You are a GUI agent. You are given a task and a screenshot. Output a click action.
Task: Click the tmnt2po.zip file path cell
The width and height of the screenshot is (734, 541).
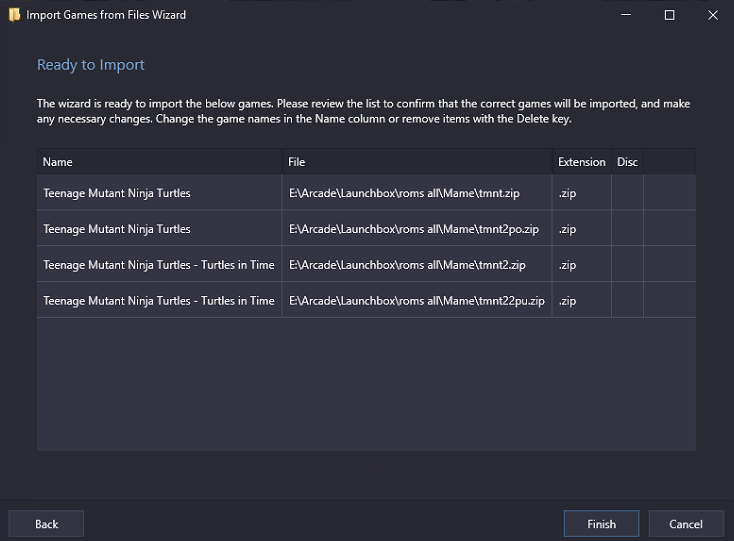point(417,229)
